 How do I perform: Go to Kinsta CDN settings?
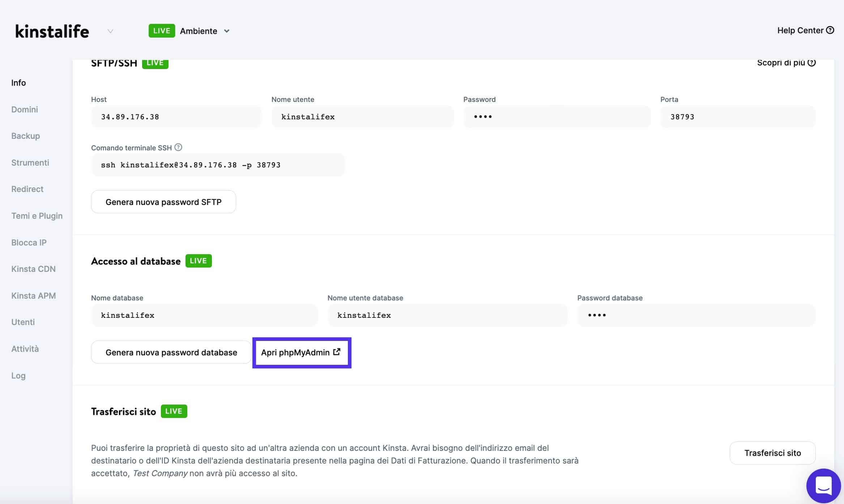pos(33,269)
